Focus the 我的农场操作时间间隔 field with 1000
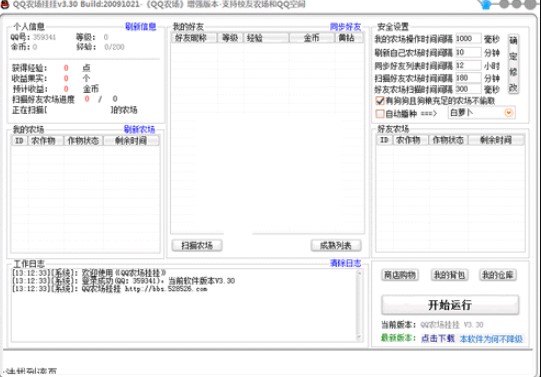The image size is (541, 377). click(x=468, y=39)
